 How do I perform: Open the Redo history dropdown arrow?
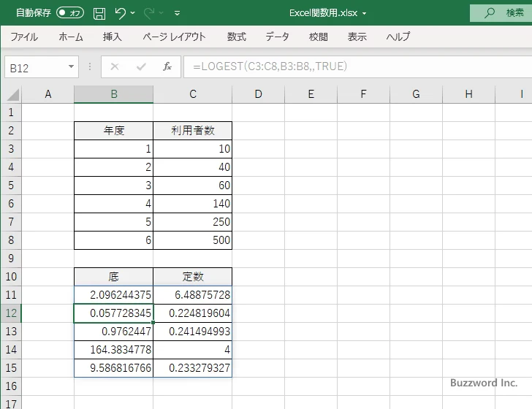pos(161,13)
